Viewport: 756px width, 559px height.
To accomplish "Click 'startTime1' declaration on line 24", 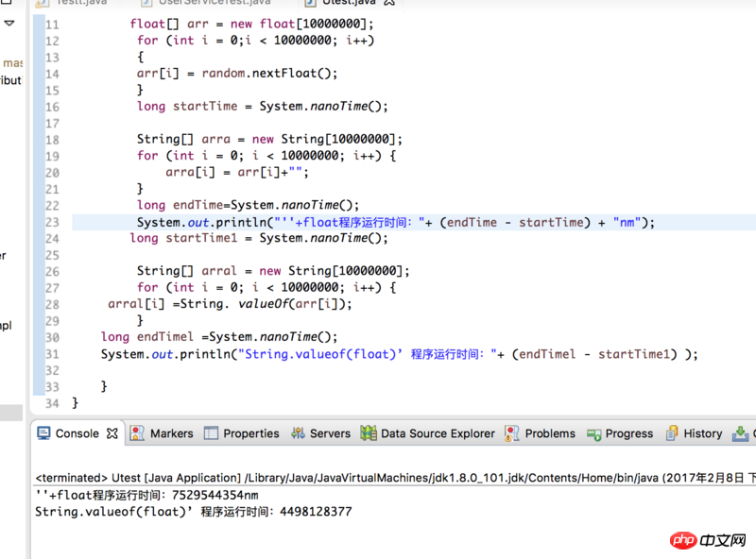I will [x=201, y=238].
